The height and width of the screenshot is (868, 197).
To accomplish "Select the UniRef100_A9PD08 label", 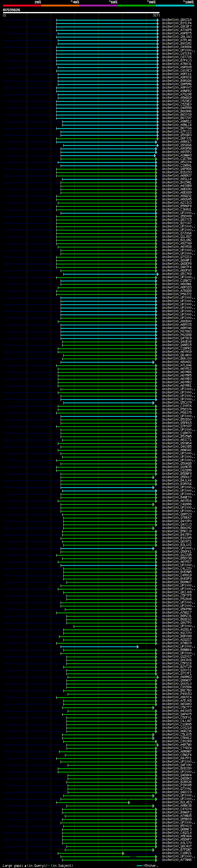I will point(177,67).
